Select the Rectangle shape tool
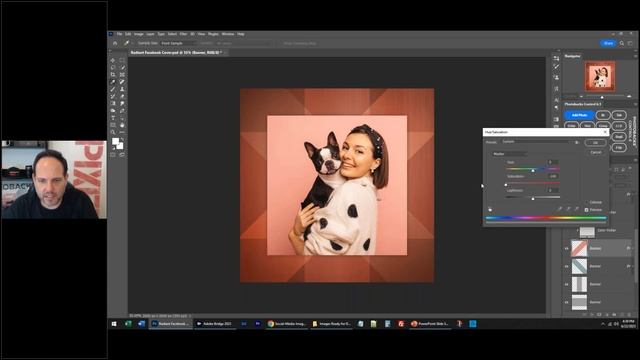Image resolution: width=640 pixels, height=360 pixels. click(x=113, y=125)
